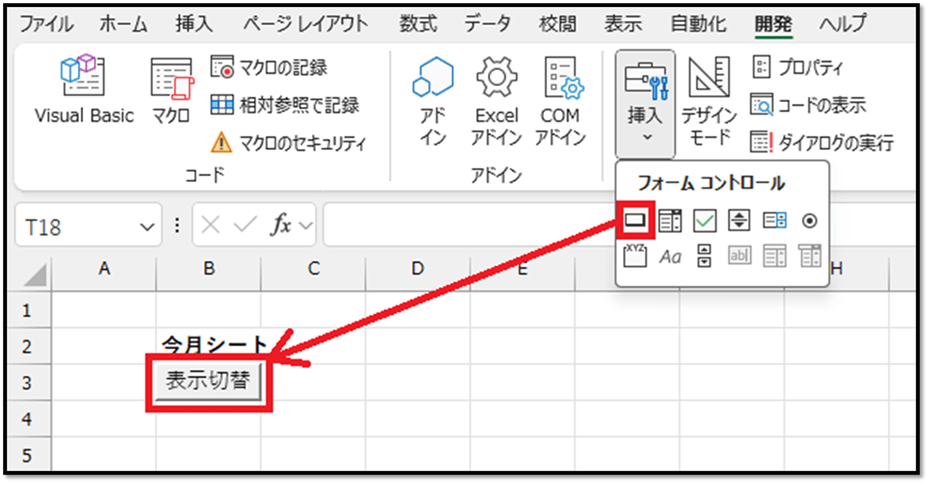This screenshot has width=928, height=483.
Task: Insert an Option Button form control
Action: (810, 220)
